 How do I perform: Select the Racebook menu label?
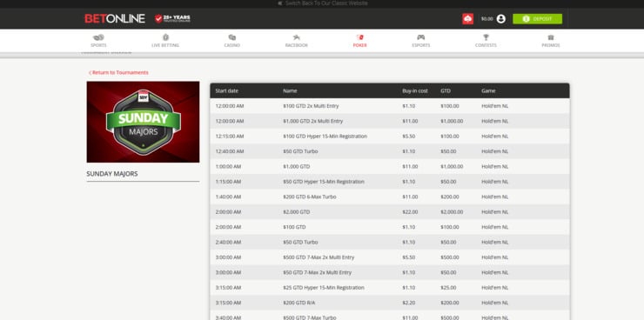click(x=296, y=45)
